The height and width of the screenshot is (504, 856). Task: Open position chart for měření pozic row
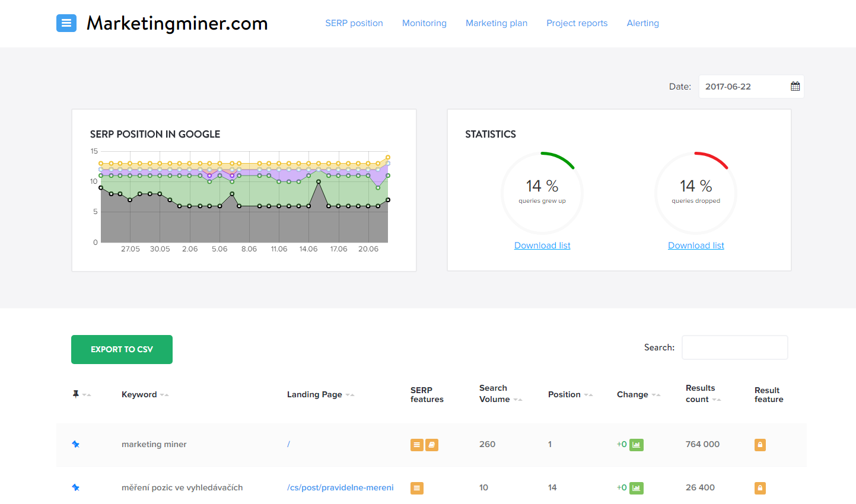coord(637,488)
